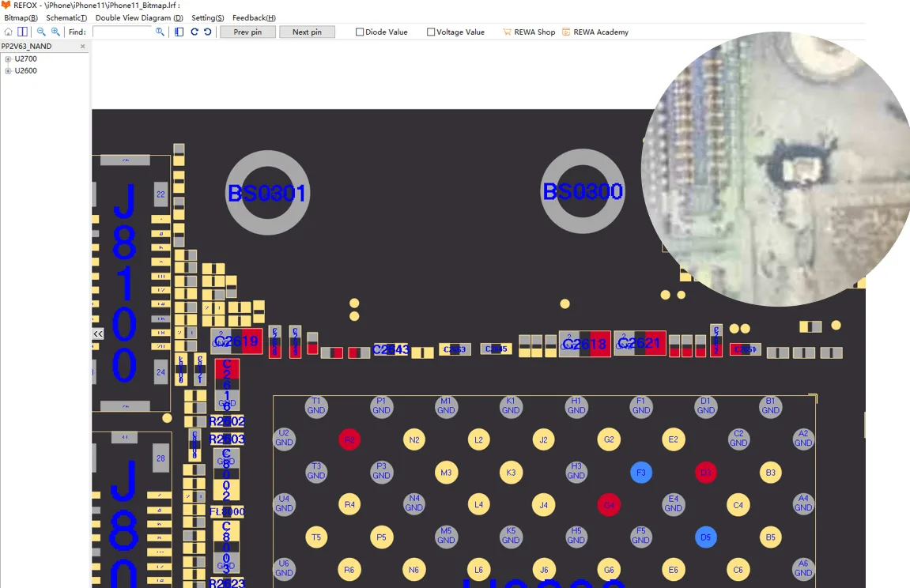
Task: Open the Double View Diagram menu
Action: click(x=139, y=18)
